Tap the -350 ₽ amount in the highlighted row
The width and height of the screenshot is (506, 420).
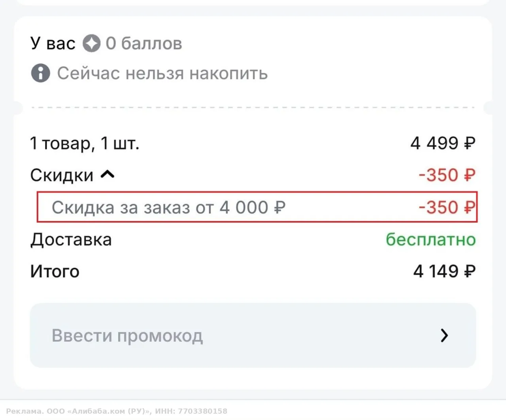(x=447, y=207)
